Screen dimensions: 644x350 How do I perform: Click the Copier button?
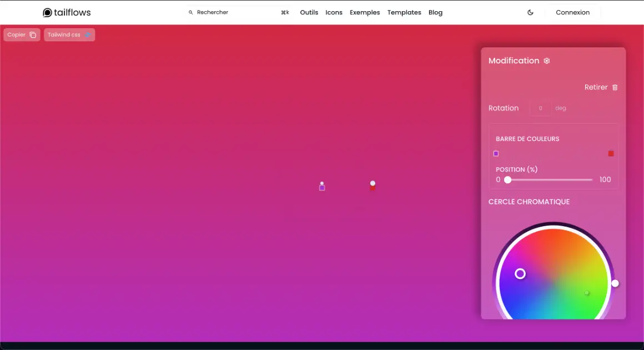pyautogui.click(x=21, y=34)
